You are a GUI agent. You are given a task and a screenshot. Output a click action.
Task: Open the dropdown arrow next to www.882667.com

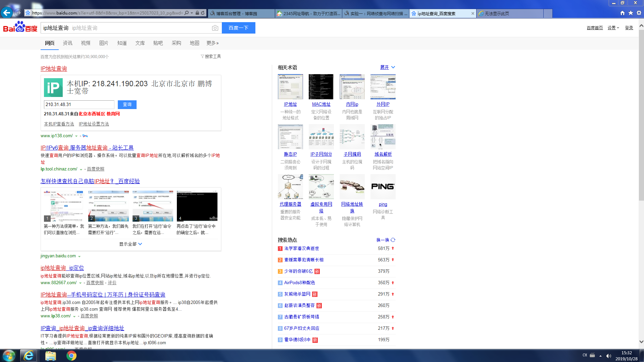(x=80, y=283)
